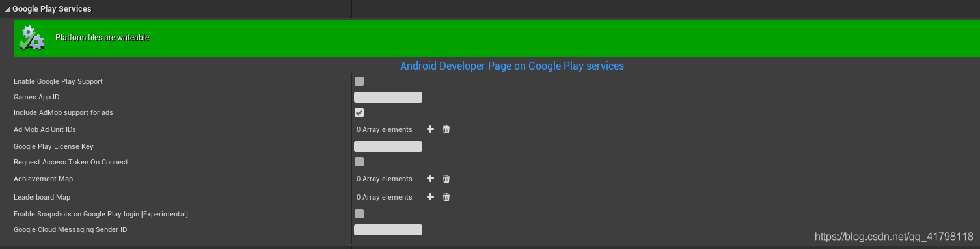Select the 'Achievement Map' row label

coord(43,179)
